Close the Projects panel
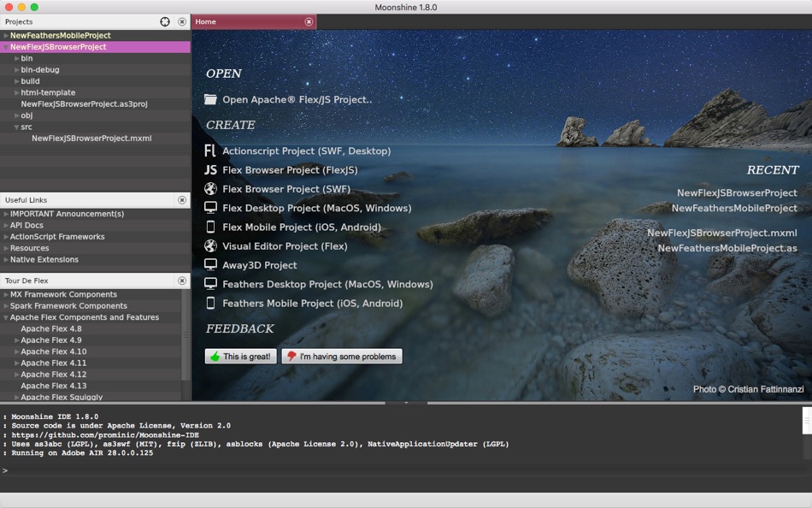Viewport: 812px width, 508px height. click(x=182, y=21)
